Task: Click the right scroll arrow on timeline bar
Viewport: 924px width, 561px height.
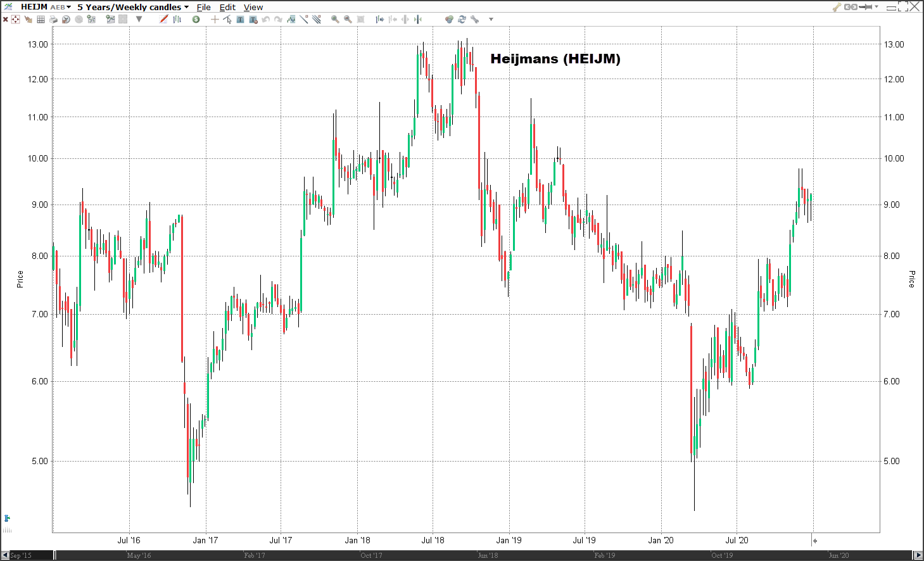Action: [918, 555]
